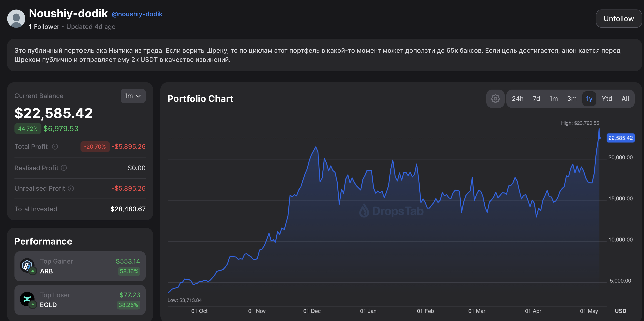The width and height of the screenshot is (644, 321).
Task: Click DropsTab watermark logo on chart
Action: pyautogui.click(x=391, y=211)
